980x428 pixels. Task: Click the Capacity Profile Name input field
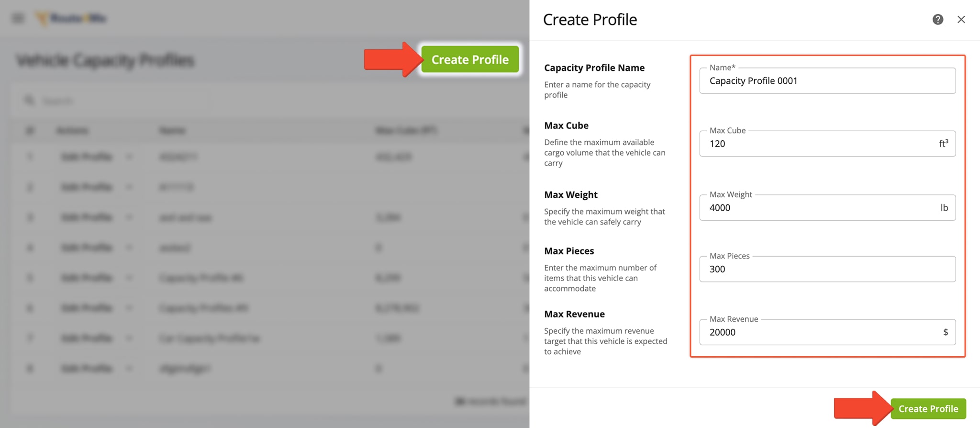pos(827,81)
